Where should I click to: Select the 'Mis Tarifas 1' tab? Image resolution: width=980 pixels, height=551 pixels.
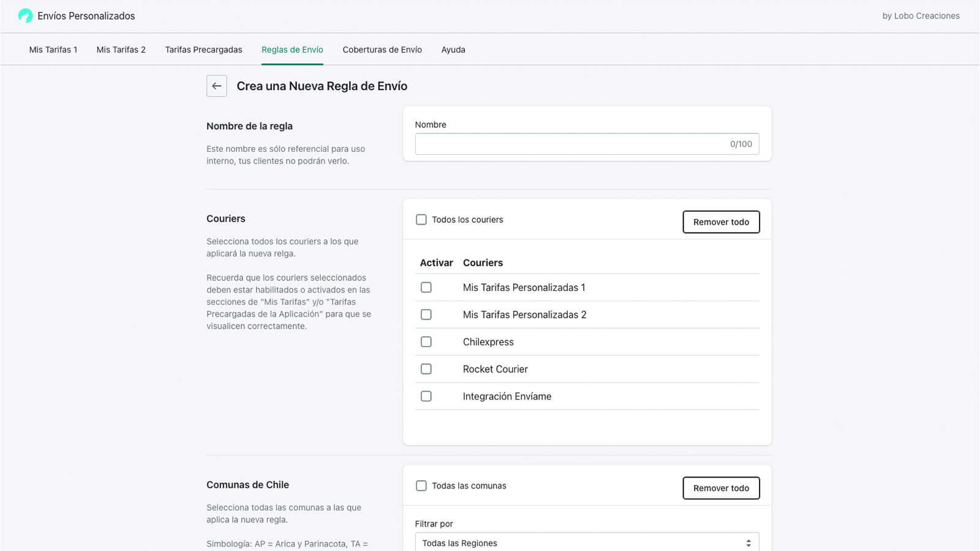point(53,50)
